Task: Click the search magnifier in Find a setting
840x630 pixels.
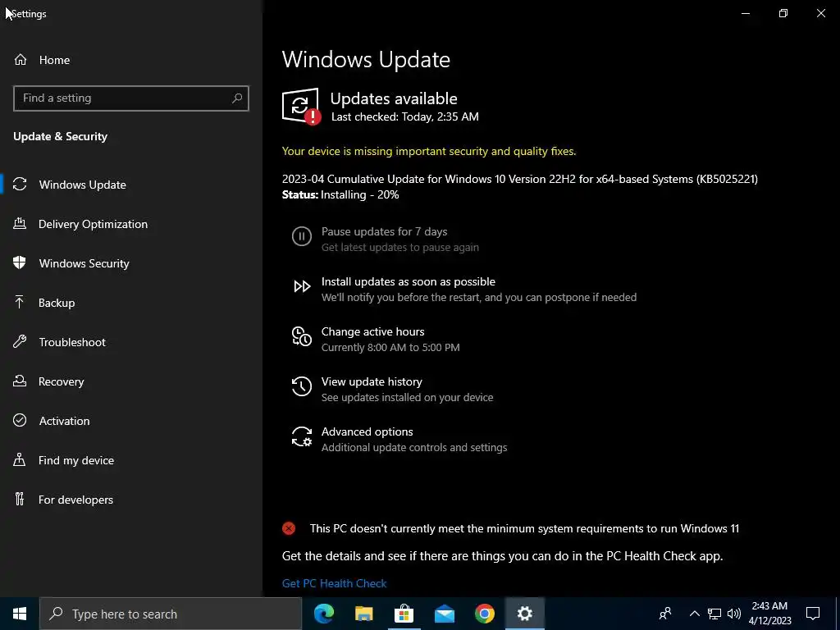Action: (x=237, y=98)
